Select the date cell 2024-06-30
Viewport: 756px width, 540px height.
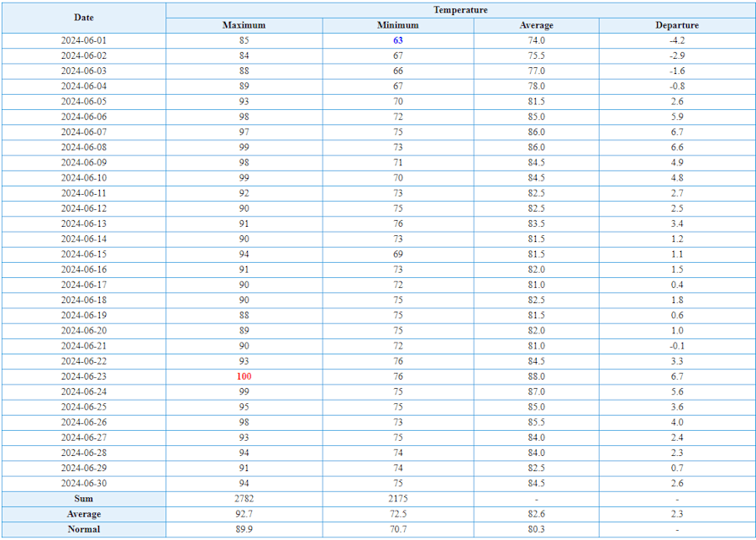84,484
